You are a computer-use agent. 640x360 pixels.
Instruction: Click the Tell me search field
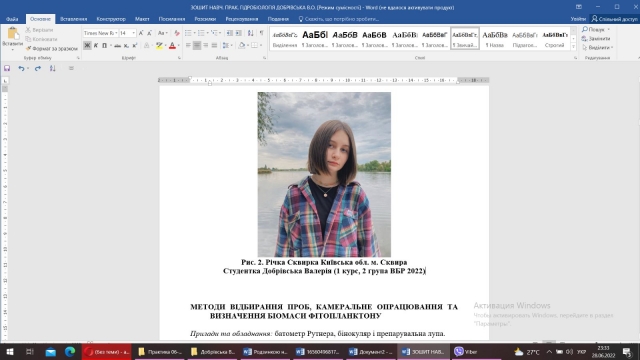pyautogui.click(x=339, y=19)
